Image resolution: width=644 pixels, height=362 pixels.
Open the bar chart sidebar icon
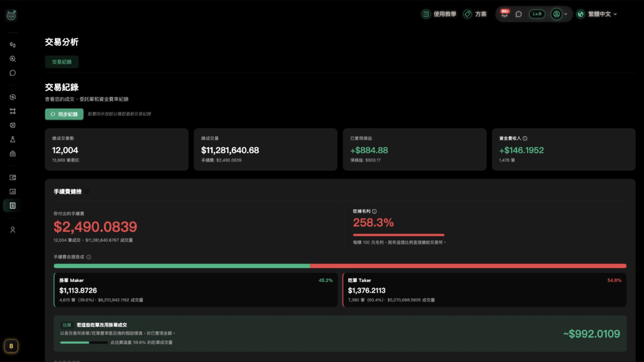coord(12,192)
